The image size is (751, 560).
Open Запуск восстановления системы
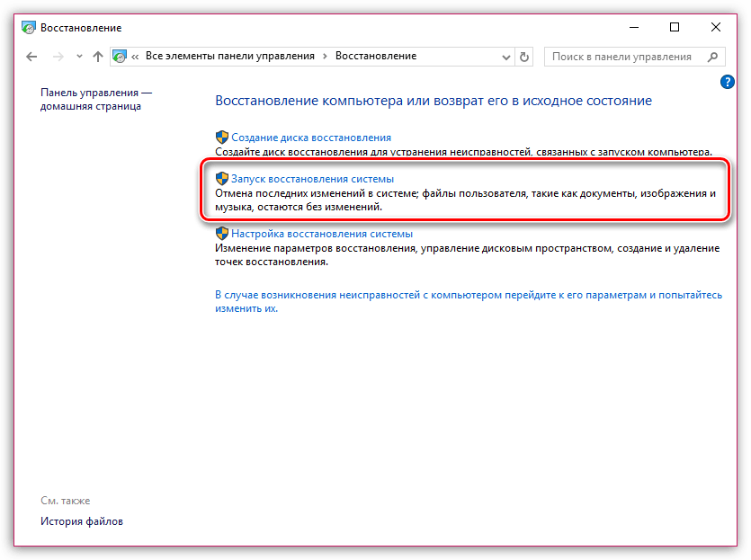[x=312, y=180]
